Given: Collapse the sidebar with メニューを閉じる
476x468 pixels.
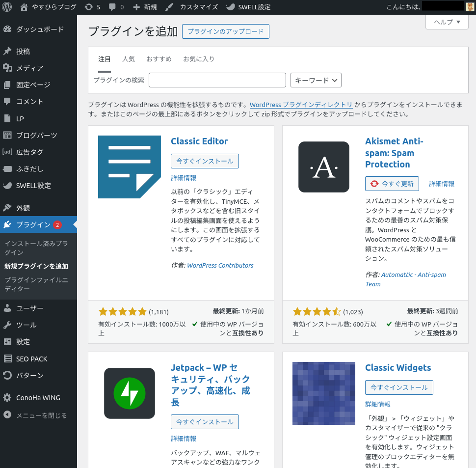Looking at the screenshot, I should (34, 415).
